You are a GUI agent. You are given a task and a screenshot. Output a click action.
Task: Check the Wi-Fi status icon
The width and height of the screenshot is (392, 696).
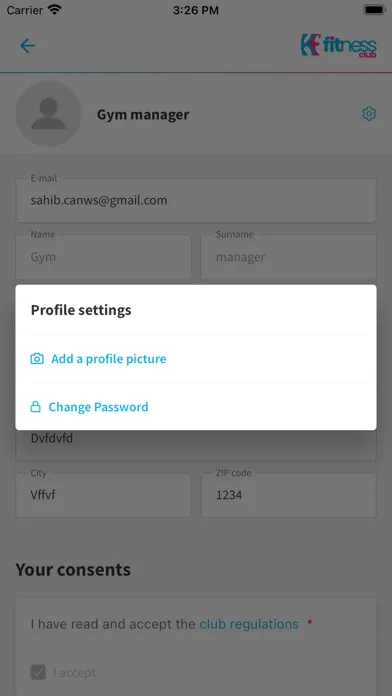(x=55, y=10)
